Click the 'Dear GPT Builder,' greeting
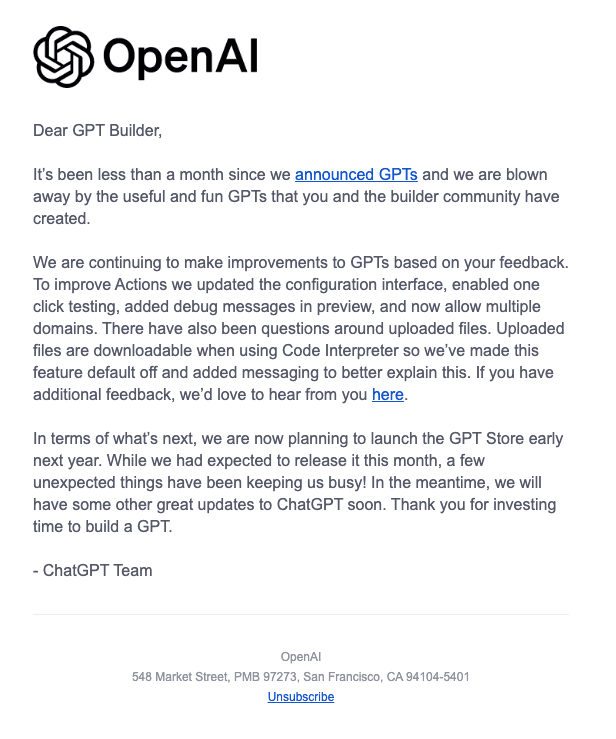Image resolution: width=616 pixels, height=739 pixels. (x=98, y=131)
